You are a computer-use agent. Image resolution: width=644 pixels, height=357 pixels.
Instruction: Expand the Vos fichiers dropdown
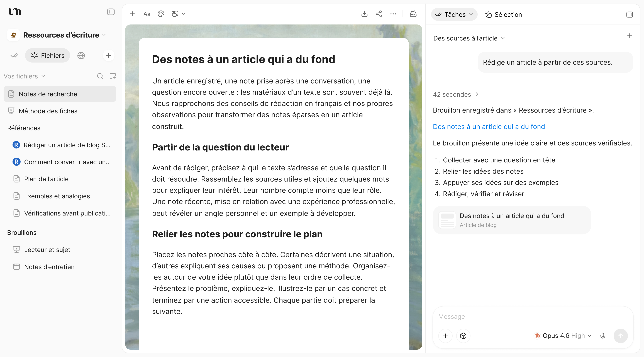[x=25, y=76]
